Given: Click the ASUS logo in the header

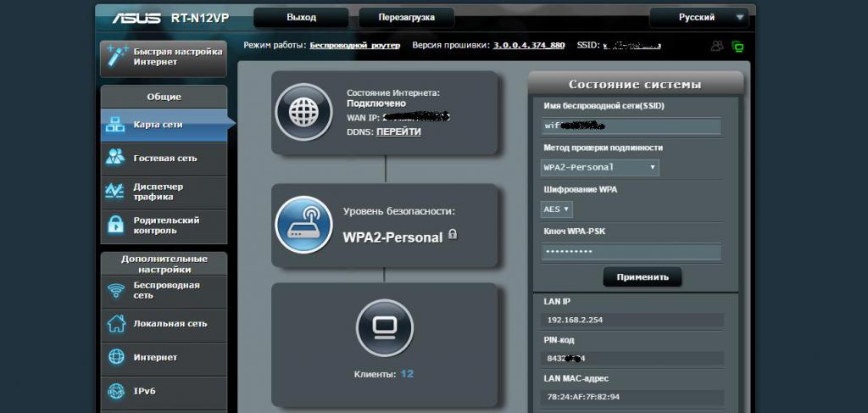Looking at the screenshot, I should pyautogui.click(x=138, y=18).
